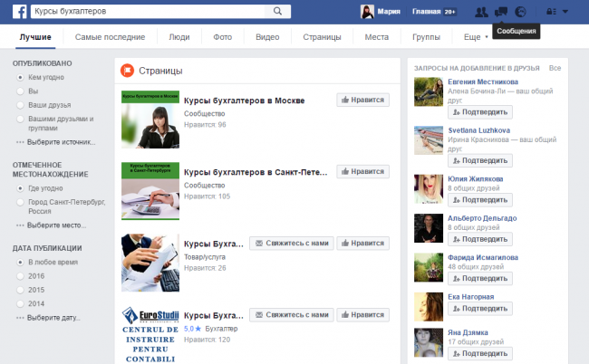Open the notifications globe icon
The image size is (589, 364).
pos(520,12)
